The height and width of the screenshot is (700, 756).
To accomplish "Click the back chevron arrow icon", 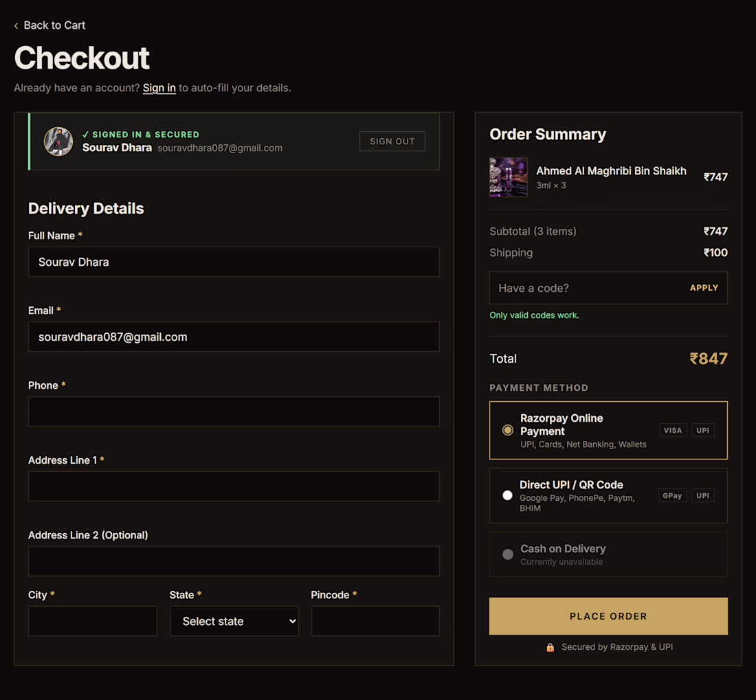I will coord(16,25).
